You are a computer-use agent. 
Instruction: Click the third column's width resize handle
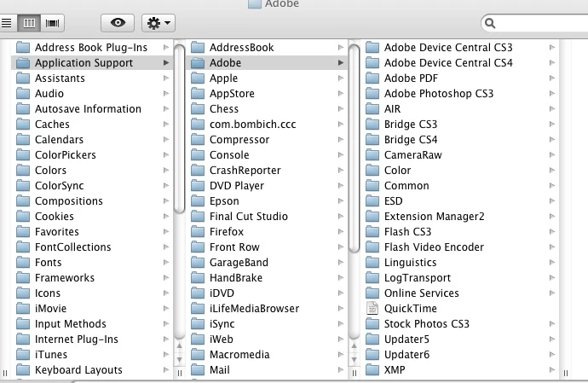pos(566,373)
